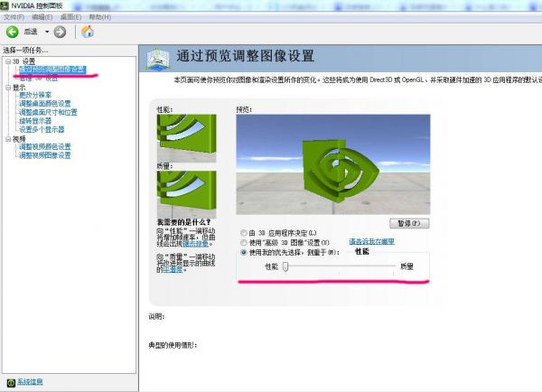The image size is (542, 392).
Task: Click the green Back arrow button
Action: coord(13,32)
